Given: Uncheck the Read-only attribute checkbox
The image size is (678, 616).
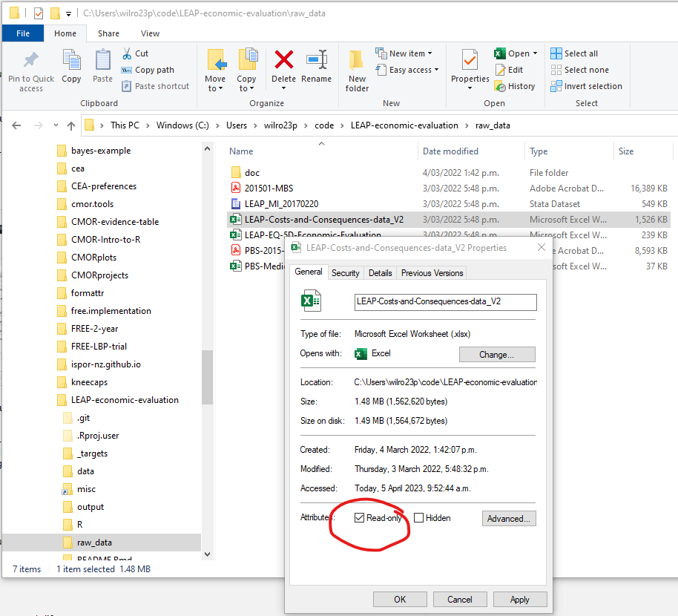Looking at the screenshot, I should pyautogui.click(x=360, y=518).
